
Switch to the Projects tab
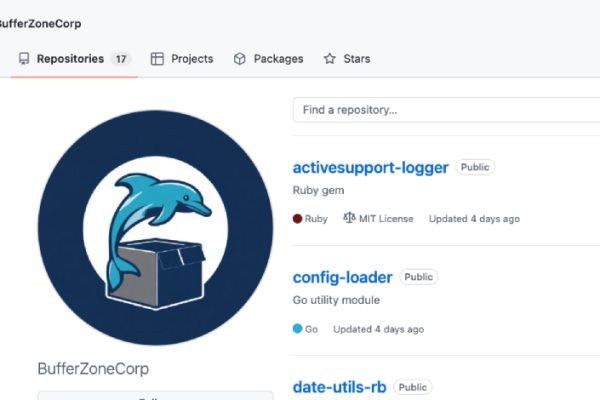[182, 59]
